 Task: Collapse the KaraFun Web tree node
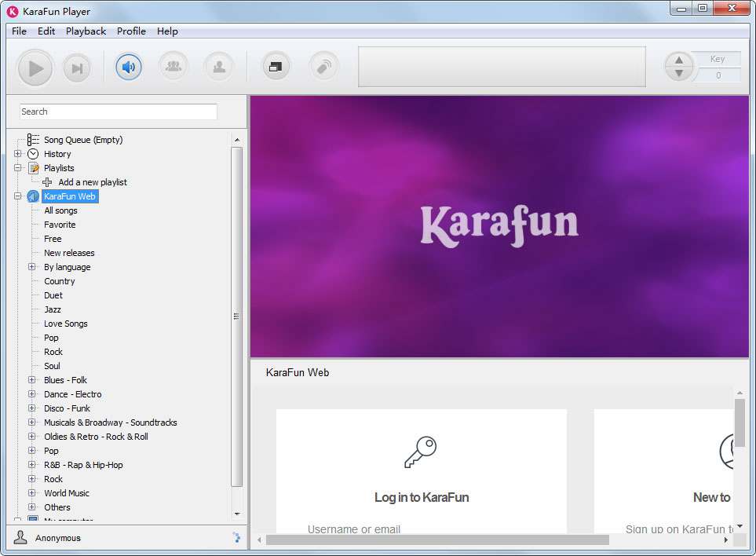pyautogui.click(x=18, y=196)
